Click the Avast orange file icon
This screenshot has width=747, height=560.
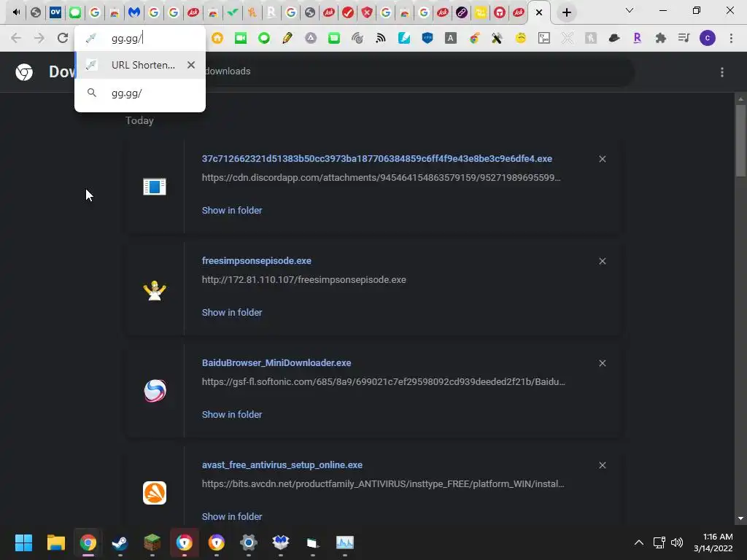[x=155, y=493]
